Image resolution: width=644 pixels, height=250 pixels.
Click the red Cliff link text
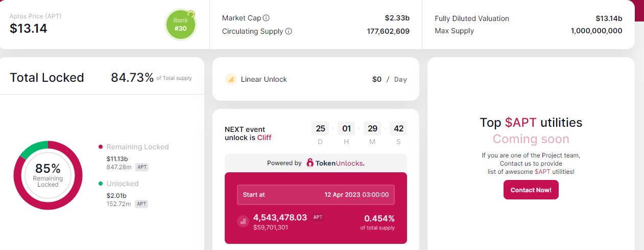click(x=264, y=138)
